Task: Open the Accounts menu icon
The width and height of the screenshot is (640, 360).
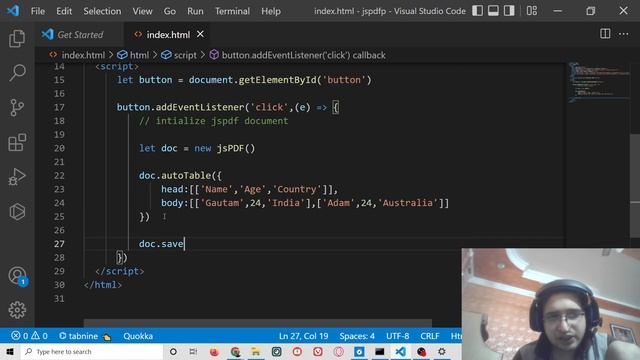Action: coord(17,276)
